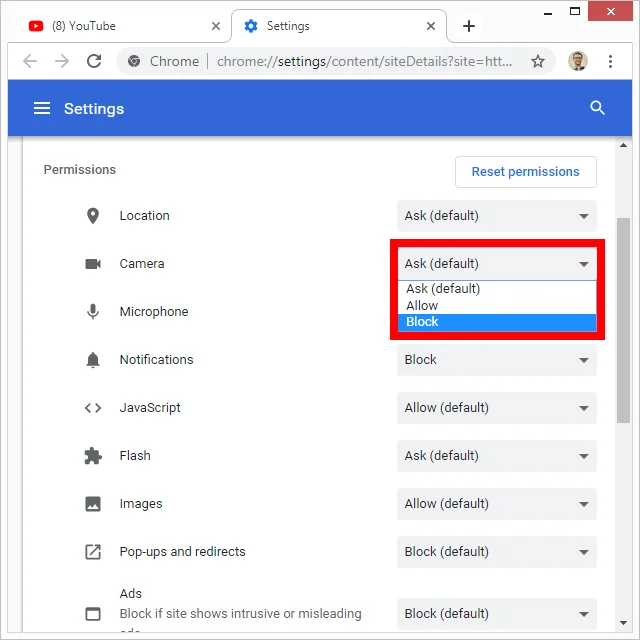Open the JavaScript permission dropdown
Viewport: 640px width, 640px height.
click(x=497, y=408)
